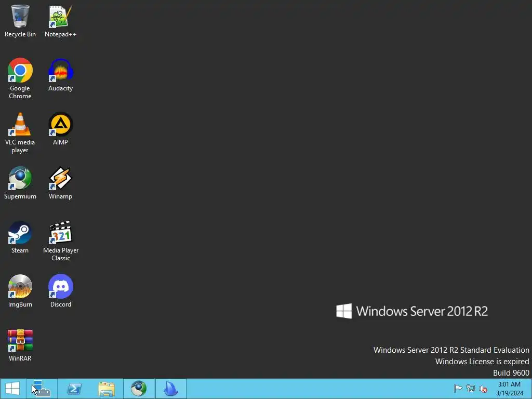Open Action Center flag in tray
The height and width of the screenshot is (399, 532).
(x=458, y=389)
